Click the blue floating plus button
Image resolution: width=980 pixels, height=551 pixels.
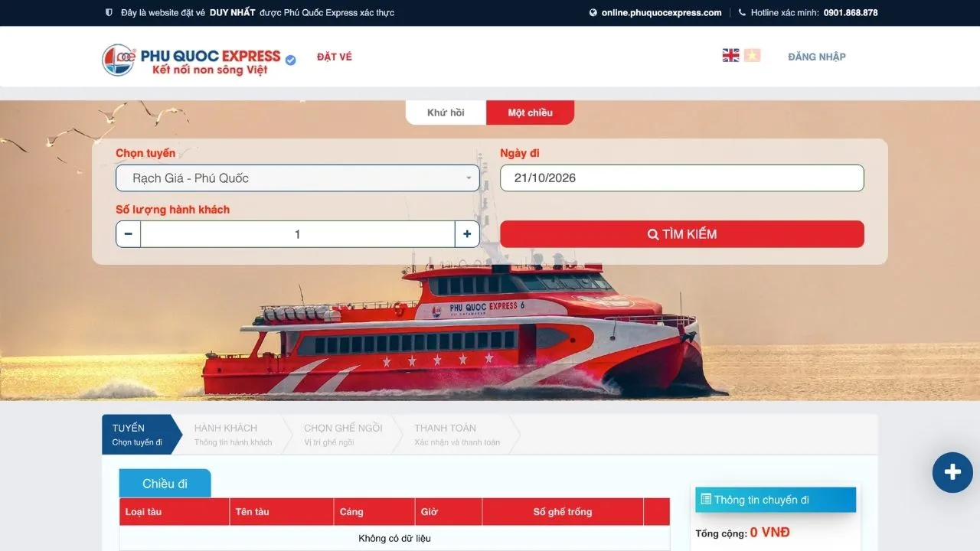click(x=952, y=472)
